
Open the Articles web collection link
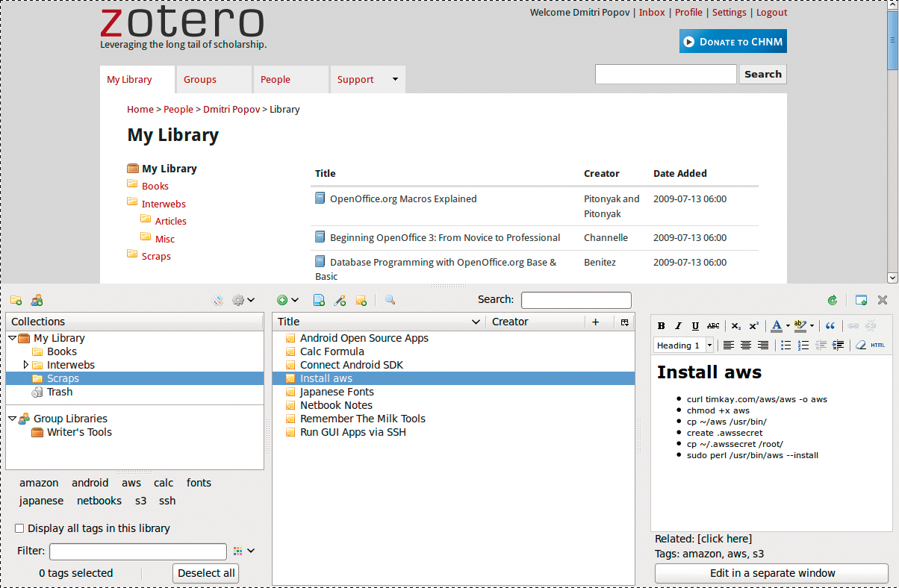[171, 221]
